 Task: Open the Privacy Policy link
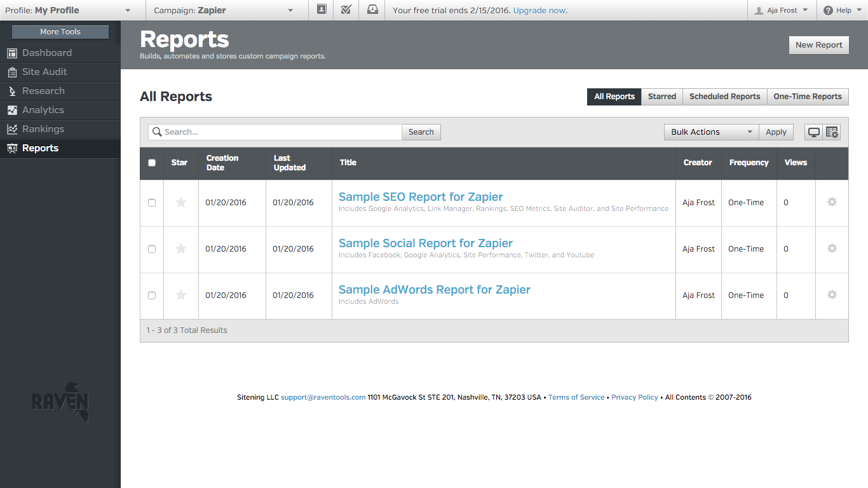635,397
